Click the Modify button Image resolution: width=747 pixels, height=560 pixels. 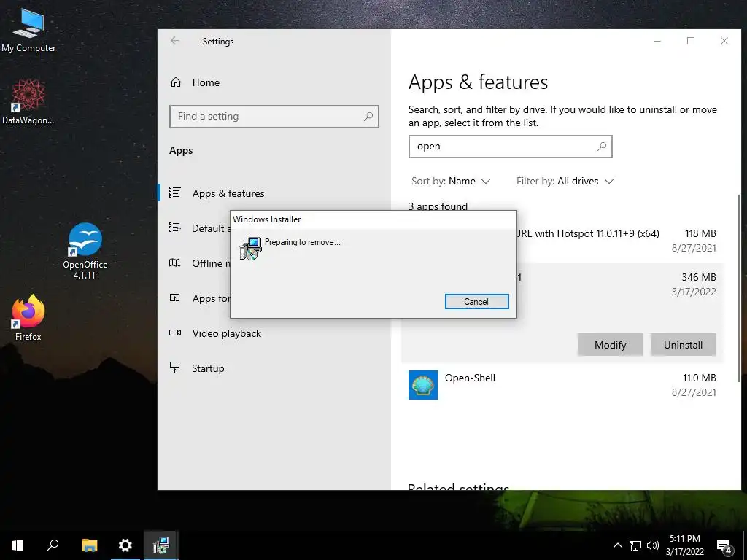coord(611,345)
